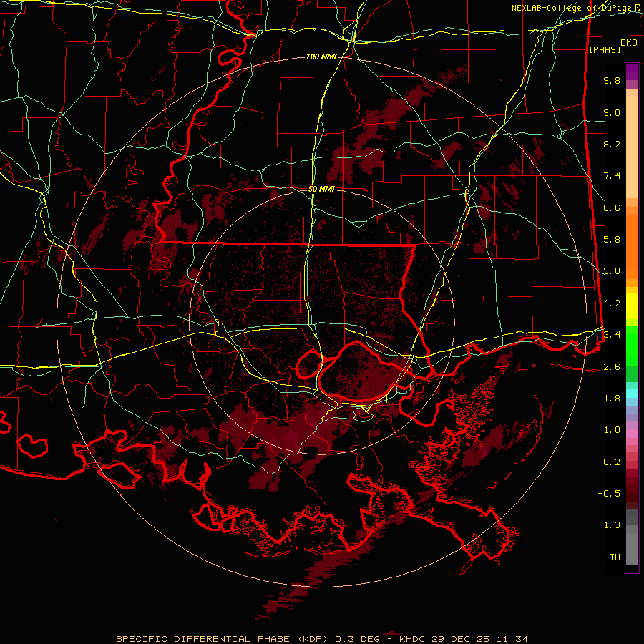Click the 7.4 value on the color scale
This screenshot has height=644, width=644.
tap(612, 176)
